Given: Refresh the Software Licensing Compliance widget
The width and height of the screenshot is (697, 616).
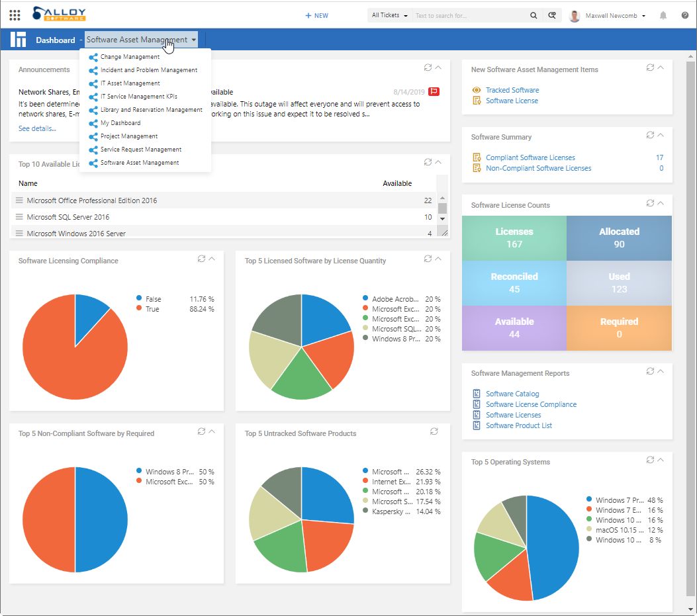Looking at the screenshot, I should (201, 259).
